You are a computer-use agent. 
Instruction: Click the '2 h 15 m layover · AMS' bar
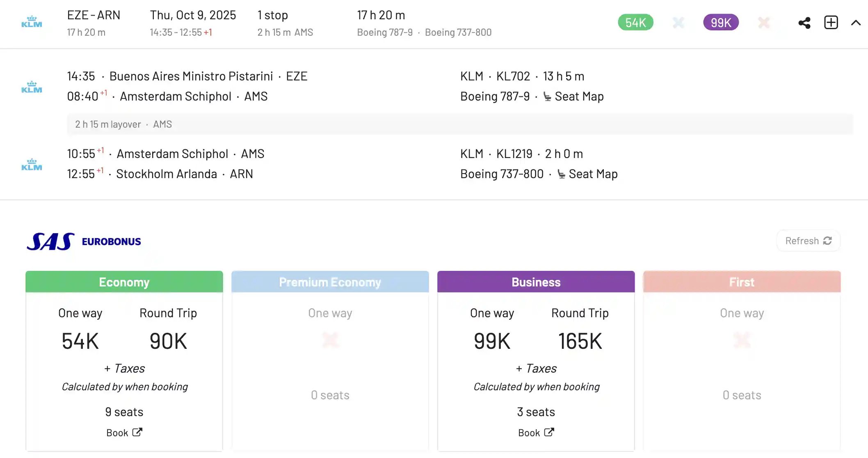(x=460, y=124)
